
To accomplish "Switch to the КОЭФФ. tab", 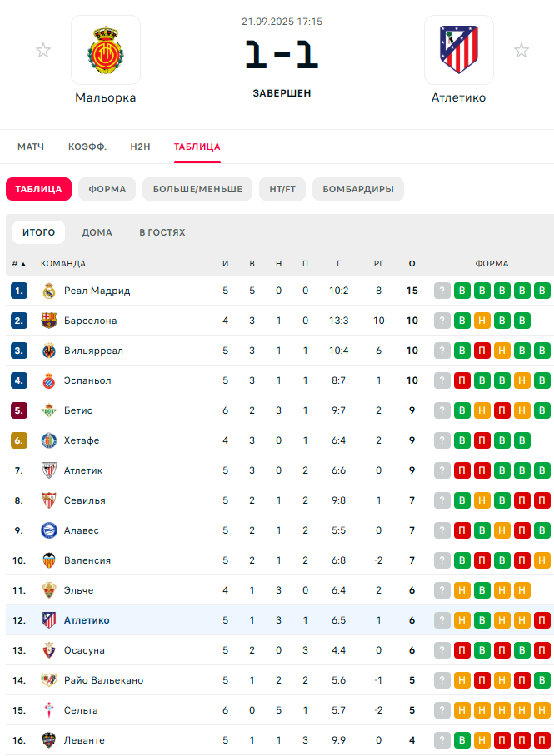I will click(87, 147).
